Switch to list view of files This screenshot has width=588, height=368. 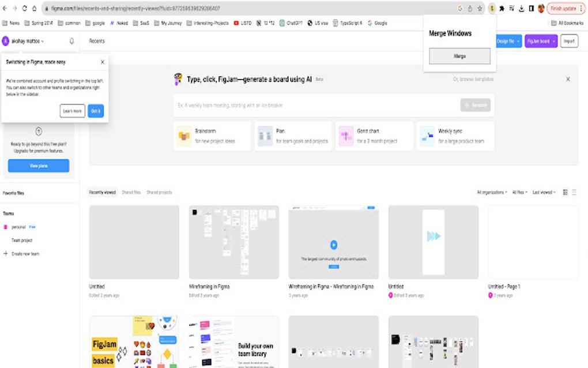pos(574,192)
